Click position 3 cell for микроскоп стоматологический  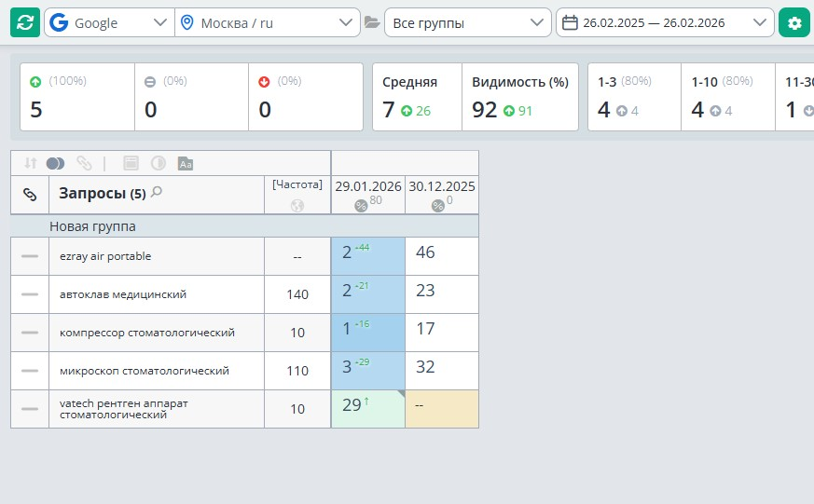pos(368,371)
